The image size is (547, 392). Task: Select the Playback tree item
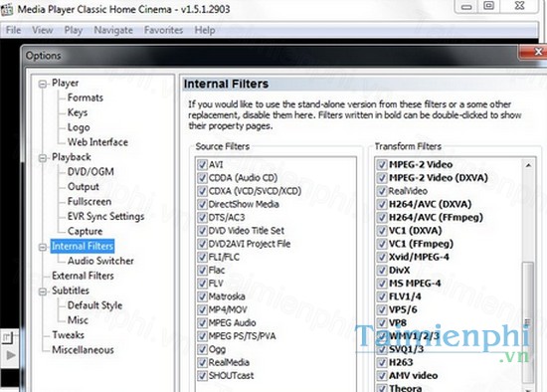[72, 157]
